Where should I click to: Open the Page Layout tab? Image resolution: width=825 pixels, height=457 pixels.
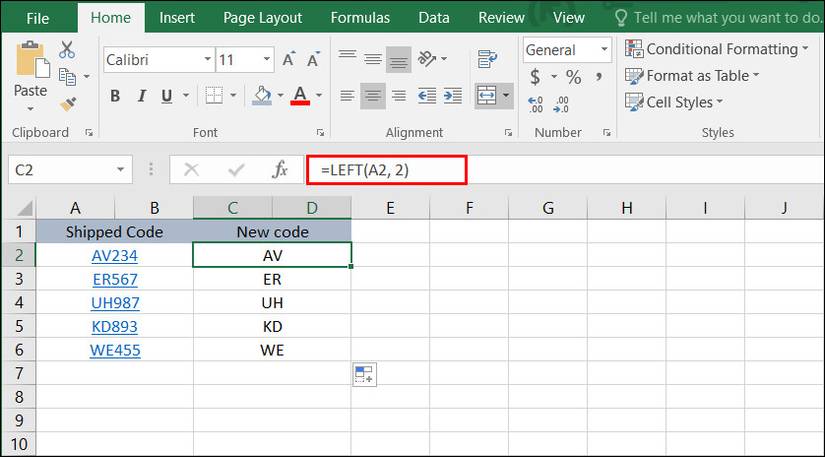262,17
